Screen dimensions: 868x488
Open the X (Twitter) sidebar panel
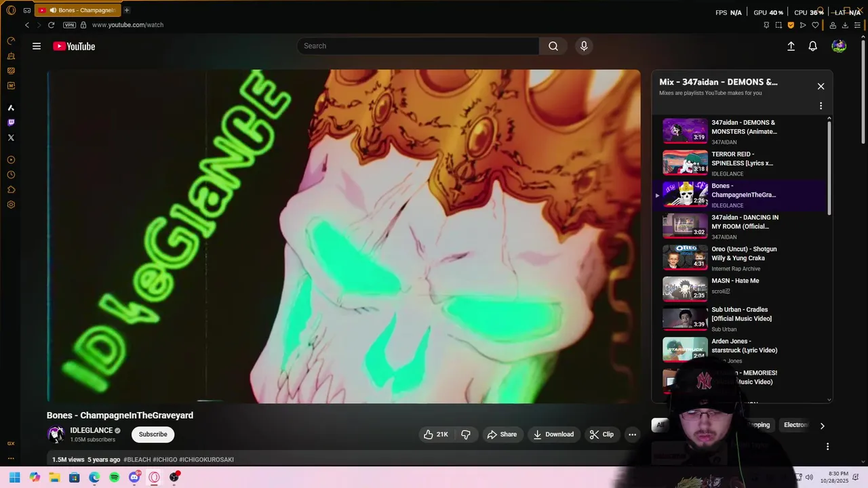click(x=11, y=138)
